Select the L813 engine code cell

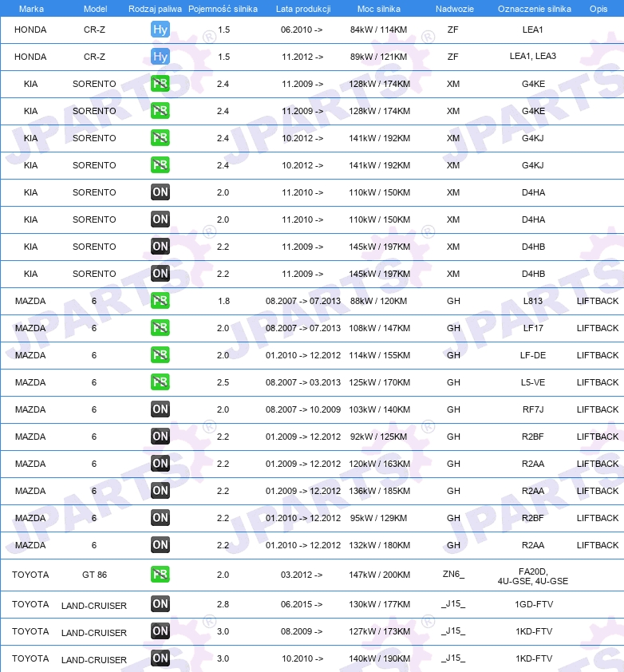[x=533, y=301]
